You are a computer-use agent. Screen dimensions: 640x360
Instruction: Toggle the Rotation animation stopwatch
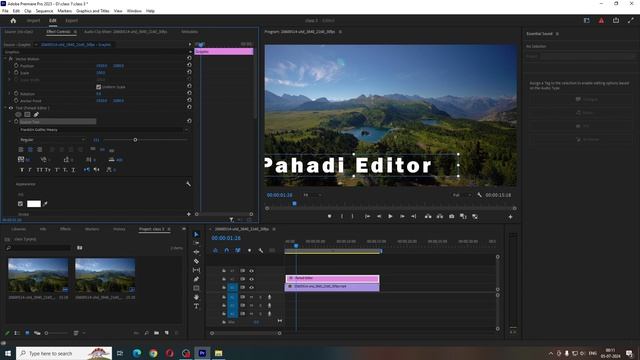tap(16, 93)
